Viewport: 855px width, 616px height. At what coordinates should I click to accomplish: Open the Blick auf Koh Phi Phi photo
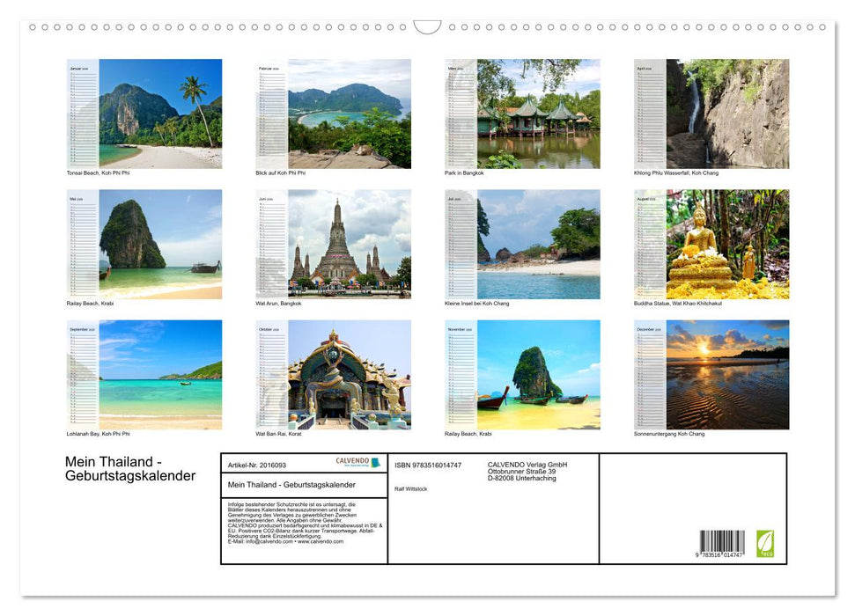pyautogui.click(x=333, y=114)
